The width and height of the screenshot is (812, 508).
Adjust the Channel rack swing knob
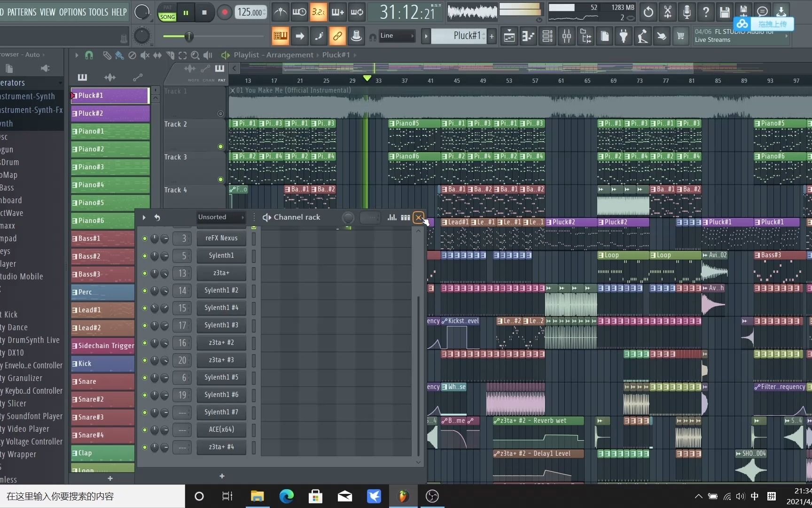[x=348, y=217]
